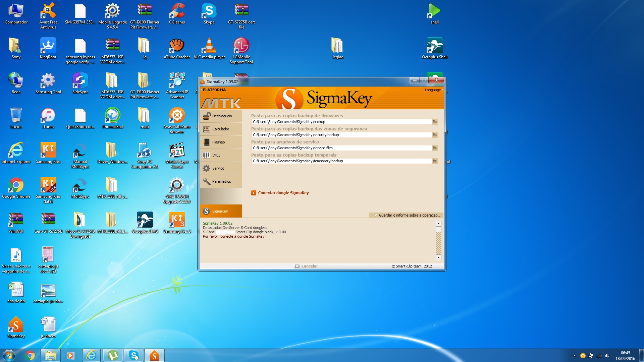Click the Cancelar button

(307, 266)
